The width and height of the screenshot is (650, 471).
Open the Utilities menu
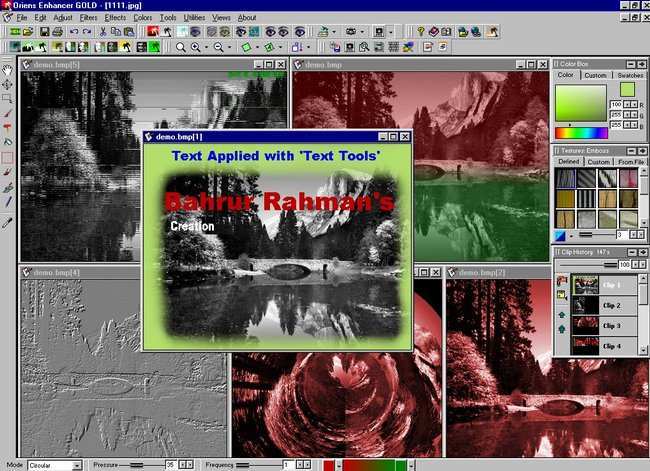(194, 17)
